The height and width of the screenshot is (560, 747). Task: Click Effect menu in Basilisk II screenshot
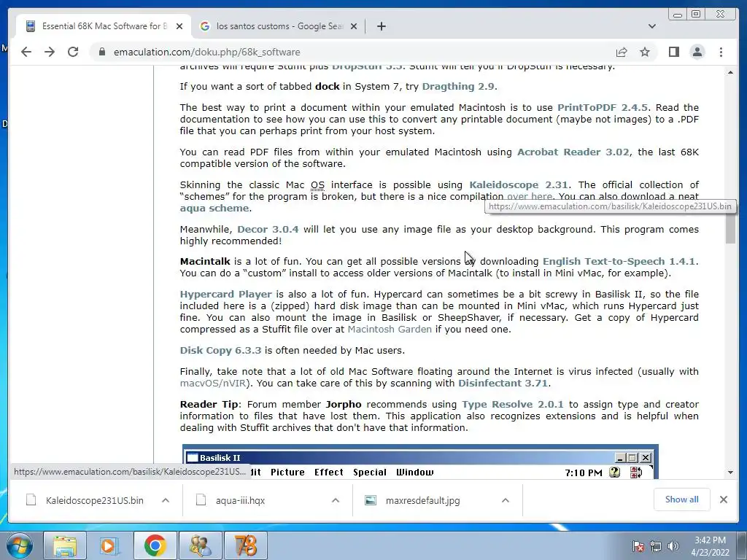(329, 472)
